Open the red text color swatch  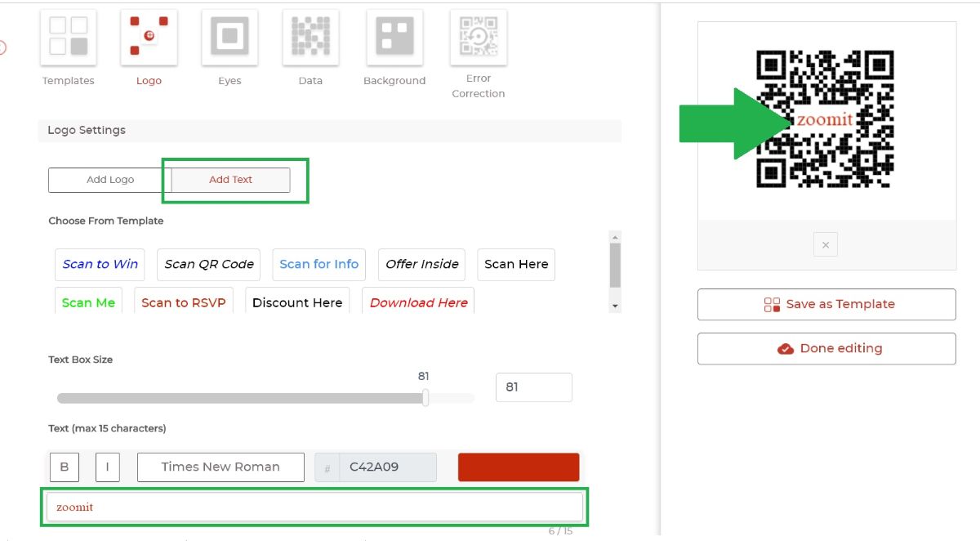coord(519,467)
